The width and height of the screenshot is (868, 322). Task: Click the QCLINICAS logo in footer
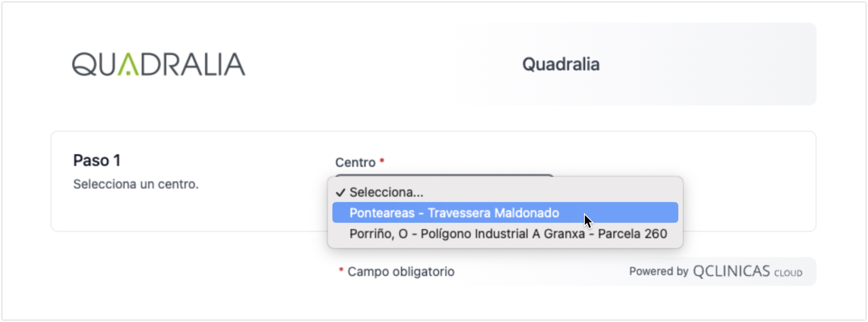coord(731,271)
